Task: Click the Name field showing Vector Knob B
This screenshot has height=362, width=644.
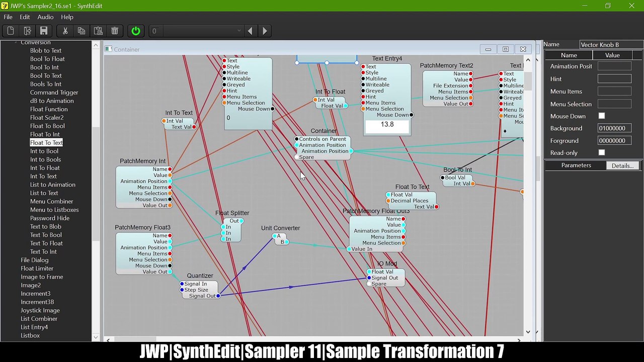Action: click(x=611, y=45)
